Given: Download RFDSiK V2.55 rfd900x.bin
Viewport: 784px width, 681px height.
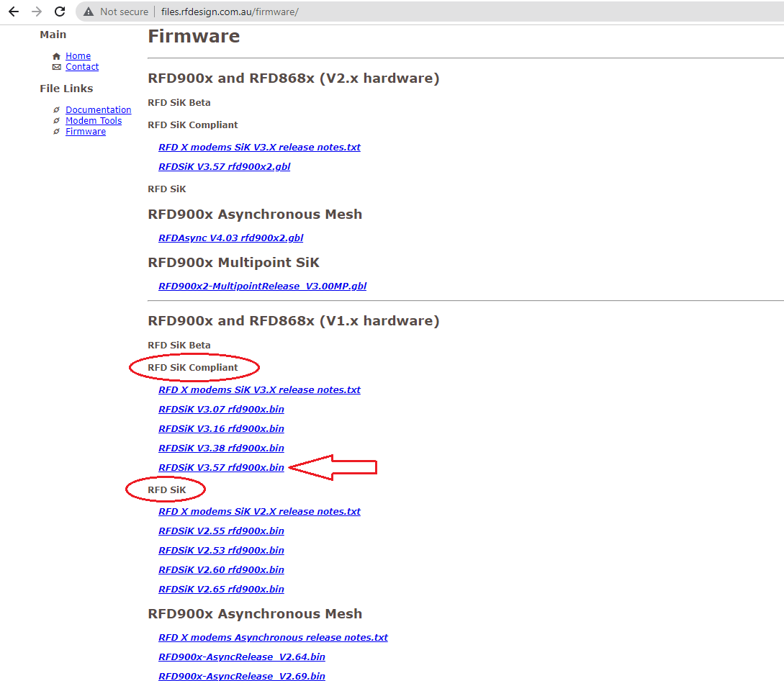Looking at the screenshot, I should [221, 531].
